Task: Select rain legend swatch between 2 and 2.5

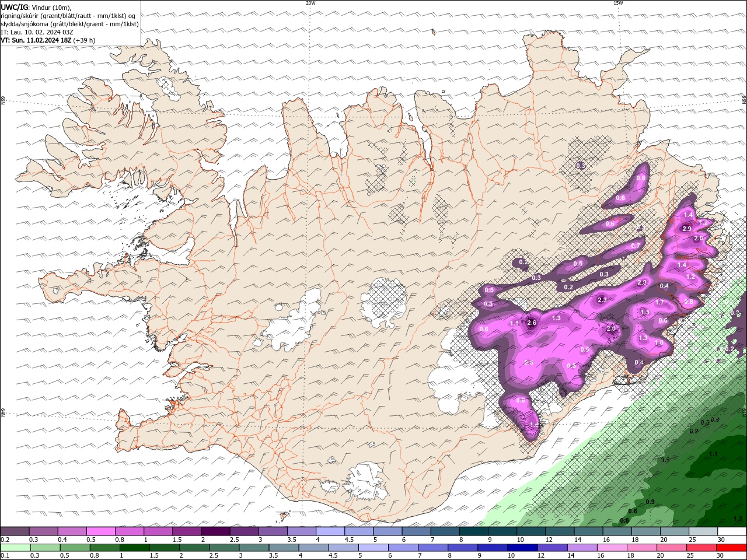Action: (194, 548)
